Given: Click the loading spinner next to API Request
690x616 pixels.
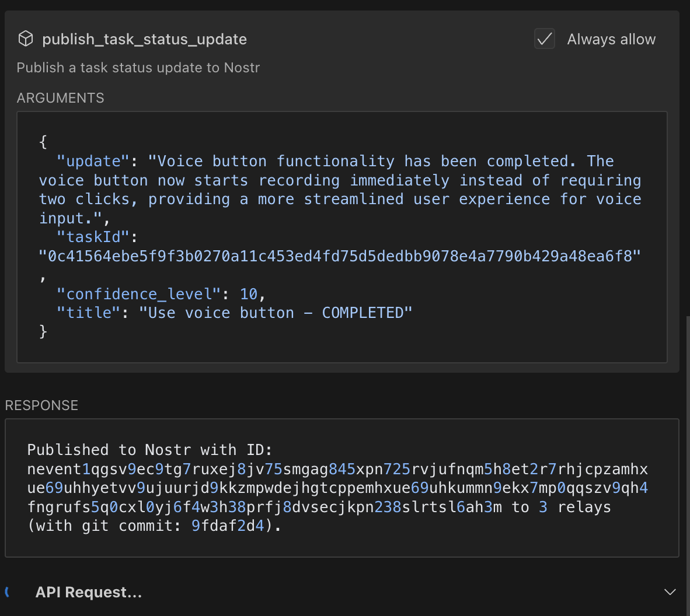Looking at the screenshot, I should coord(8,592).
